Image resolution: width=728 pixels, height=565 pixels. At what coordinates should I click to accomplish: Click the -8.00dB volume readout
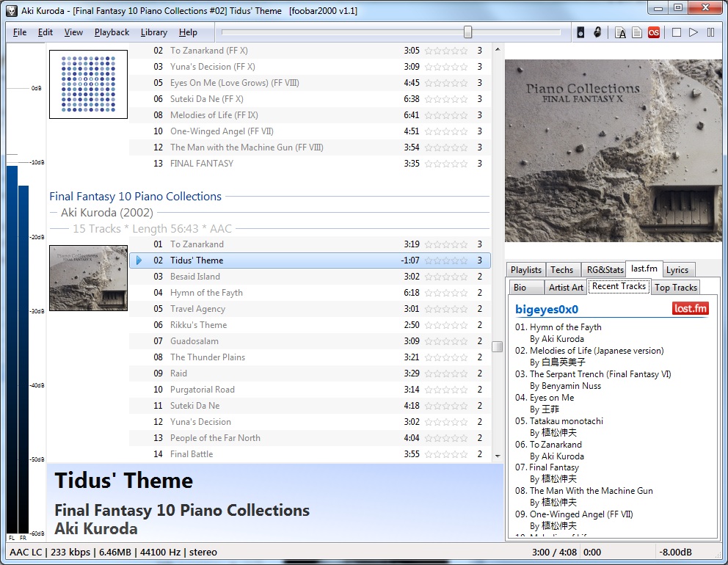tap(676, 552)
